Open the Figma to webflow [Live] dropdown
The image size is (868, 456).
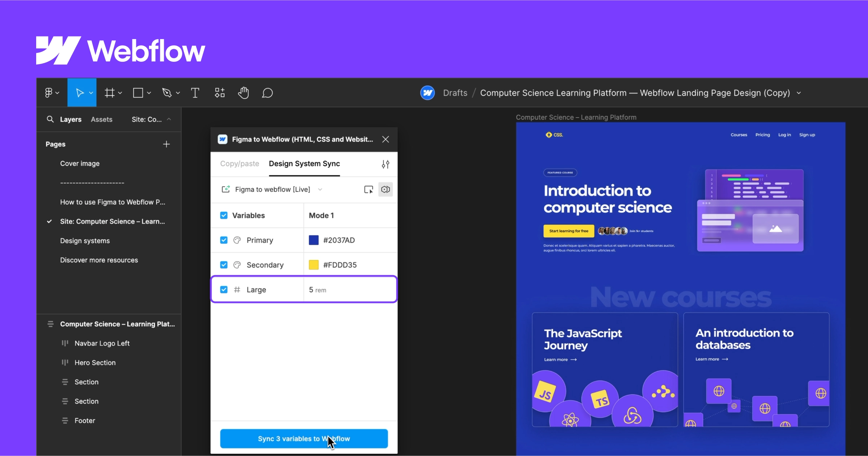pyautogui.click(x=320, y=189)
